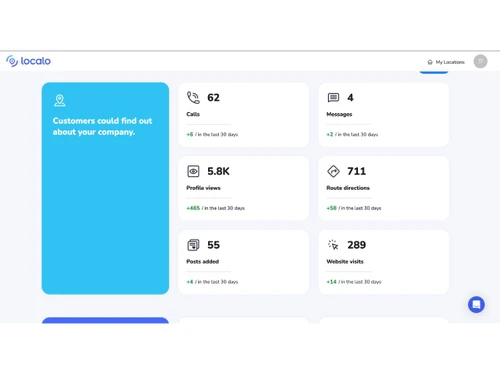Screen dimensions: 500x375
Task: Click +4 in the last 30 days
Action: click(212, 282)
